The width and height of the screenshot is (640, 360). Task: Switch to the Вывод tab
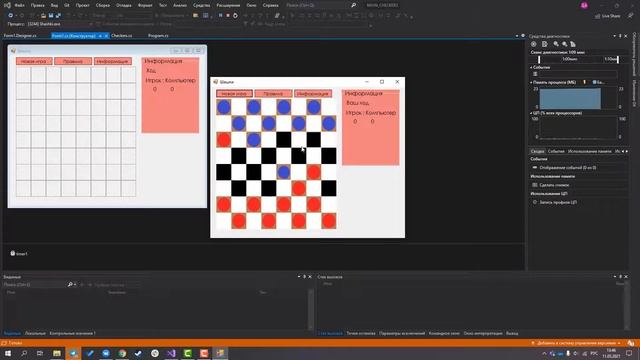512,333
